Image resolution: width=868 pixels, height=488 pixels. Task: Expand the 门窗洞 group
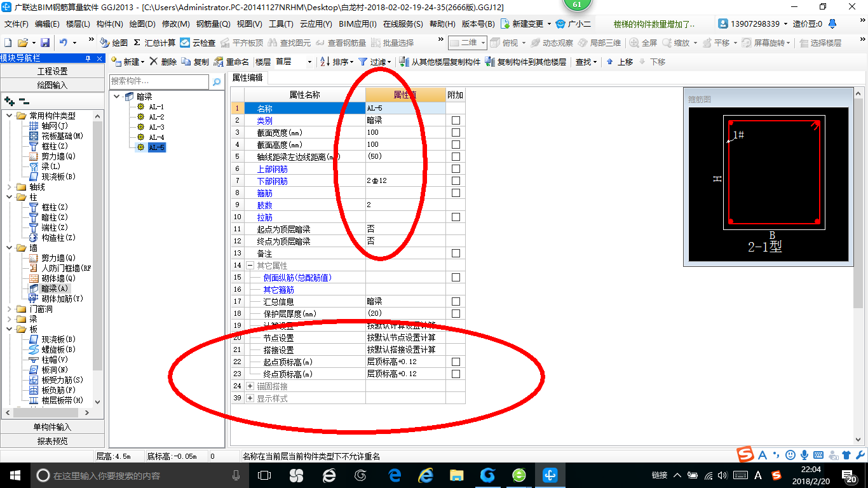click(x=9, y=309)
